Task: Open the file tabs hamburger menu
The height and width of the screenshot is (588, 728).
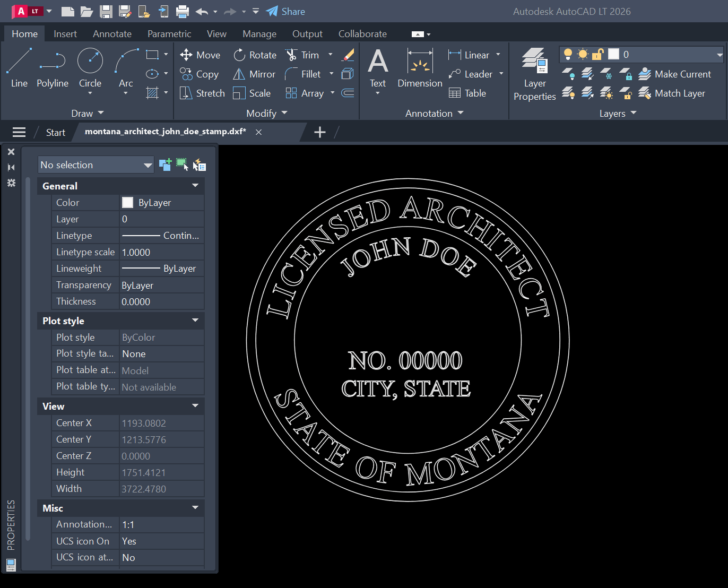Action: (19, 132)
